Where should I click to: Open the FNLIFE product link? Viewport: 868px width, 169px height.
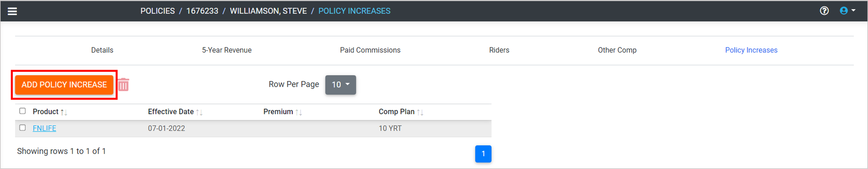pyautogui.click(x=45, y=128)
